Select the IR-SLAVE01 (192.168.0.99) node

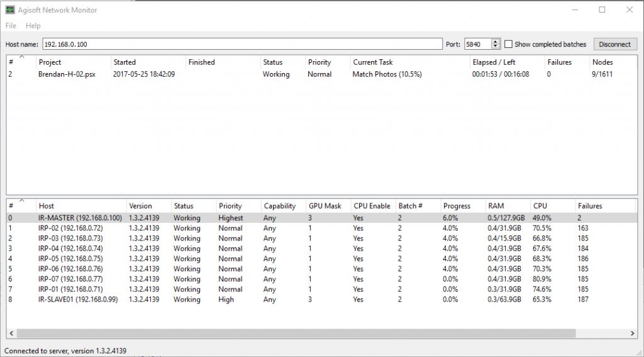(x=321, y=300)
